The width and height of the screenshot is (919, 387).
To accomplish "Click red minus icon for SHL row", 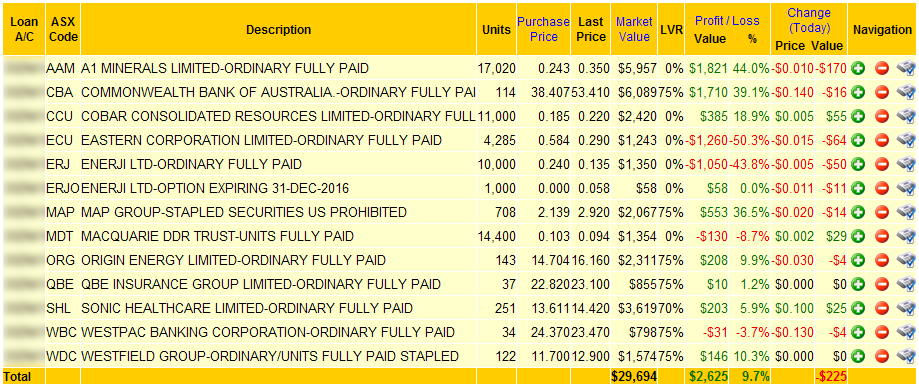I will (882, 308).
